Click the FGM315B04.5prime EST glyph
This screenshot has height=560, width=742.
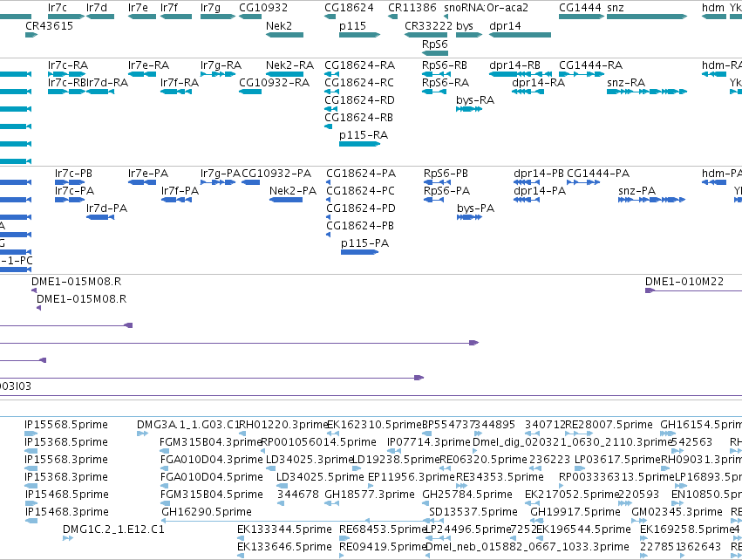(x=165, y=503)
